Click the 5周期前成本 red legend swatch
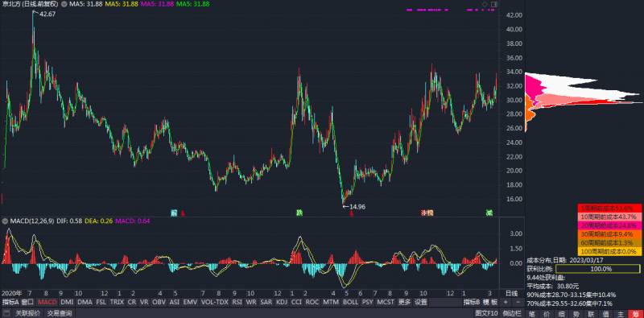Screen dimensions: 644x318 coord(610,208)
